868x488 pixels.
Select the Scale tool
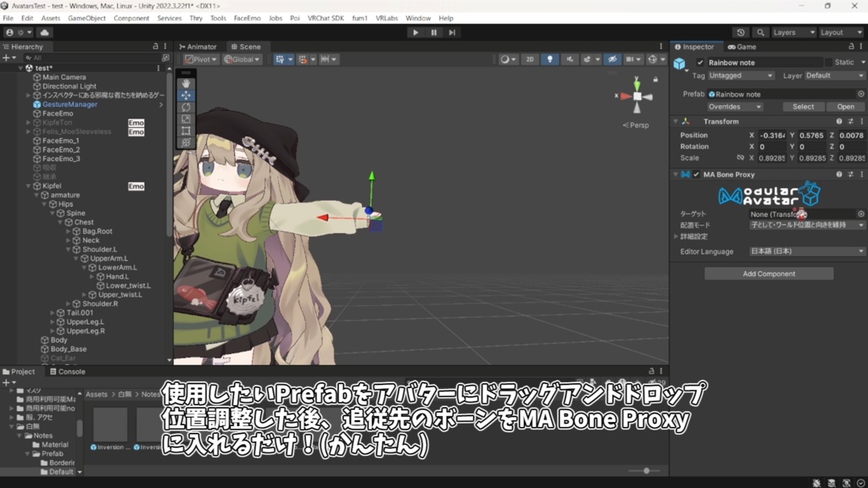tap(186, 119)
